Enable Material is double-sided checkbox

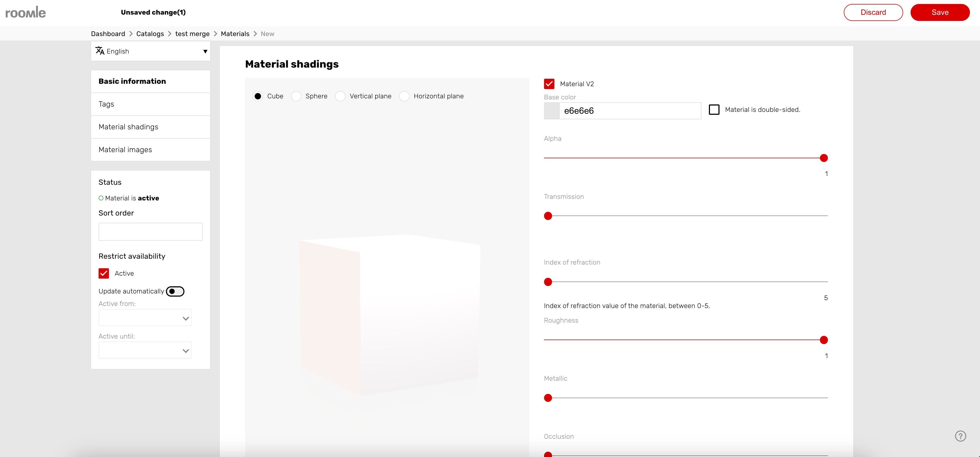[x=714, y=109]
